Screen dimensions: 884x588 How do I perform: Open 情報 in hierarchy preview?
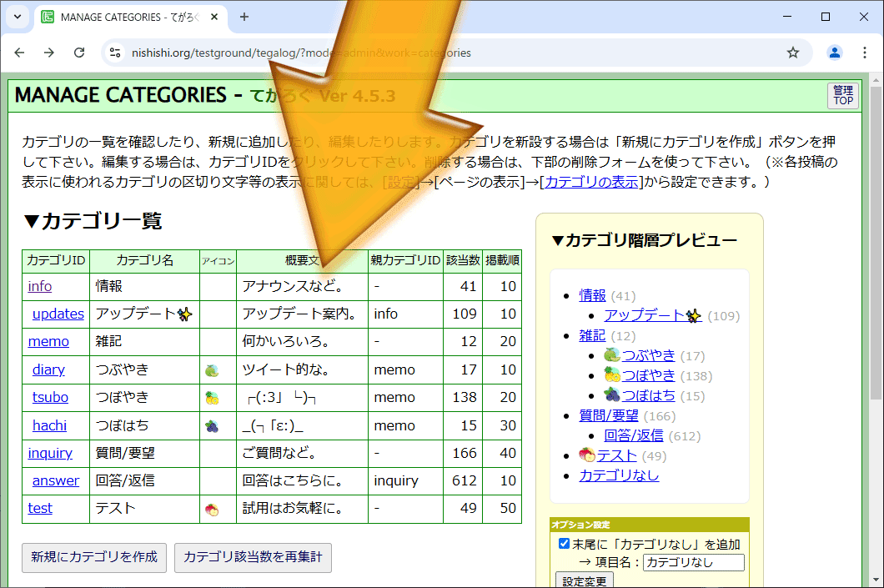pos(592,295)
